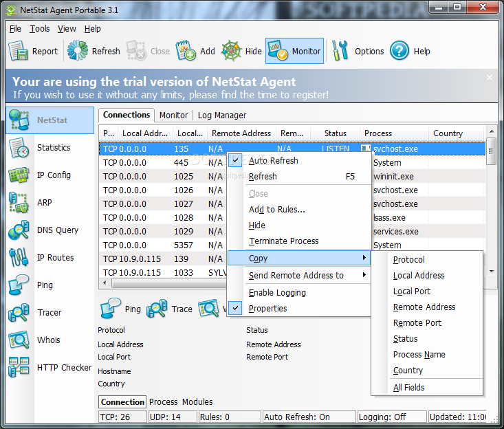Sort by Country column header

(x=456, y=133)
